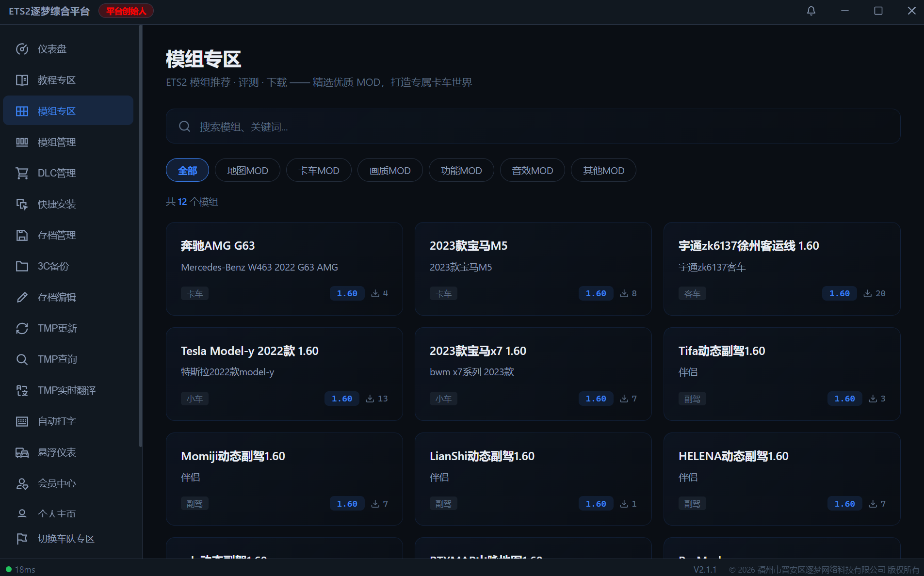Screen dimensions: 924x576
Task: Filter by 音效MOD
Action: (533, 170)
